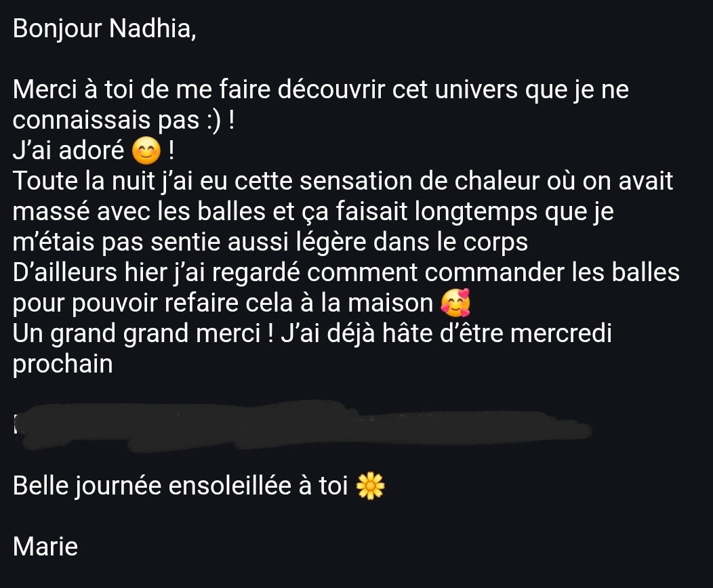The image size is (713, 588).
Task: Click the "Bonjour Nadhia," greeting
Action: pyautogui.click(x=104, y=29)
